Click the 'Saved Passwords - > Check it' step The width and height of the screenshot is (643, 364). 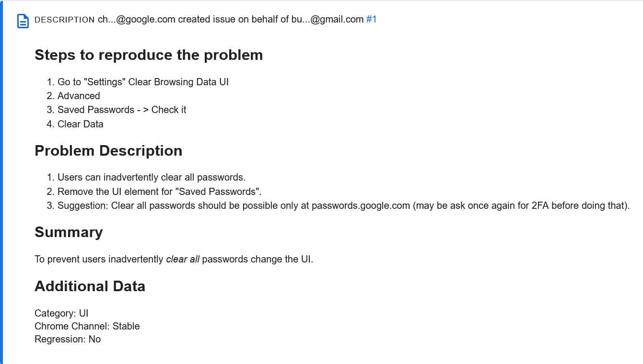click(122, 110)
